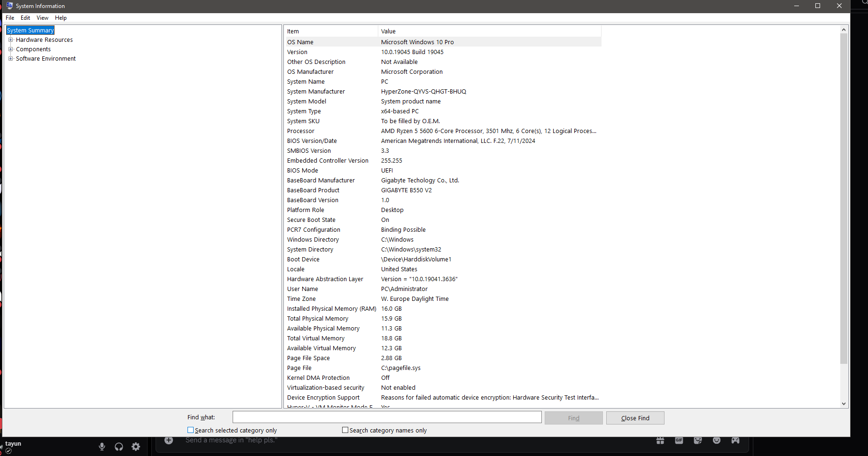Image resolution: width=868 pixels, height=456 pixels.
Task: Click the Value column header
Action: 490,31
